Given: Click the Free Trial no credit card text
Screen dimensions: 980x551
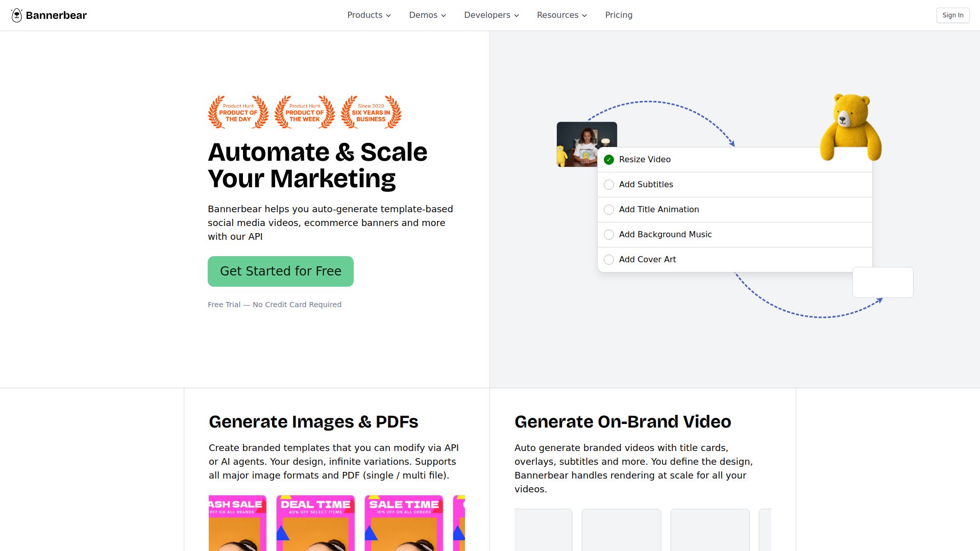Looking at the screenshot, I should [275, 305].
